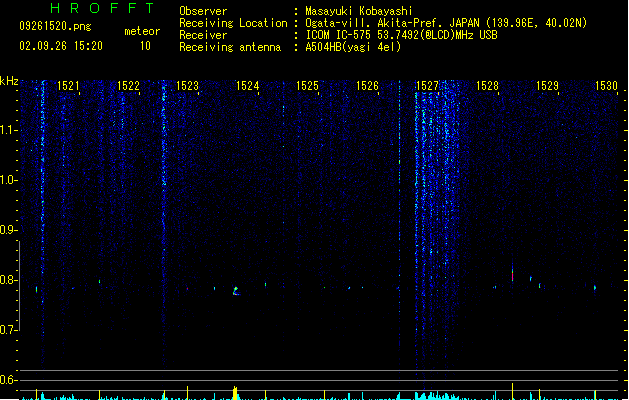This screenshot has height=400, width=629.
Task: Click the 1524 time marker
Action: (248, 86)
